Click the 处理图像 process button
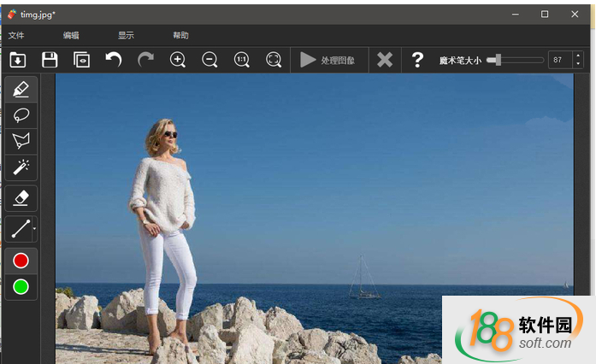The width and height of the screenshot is (596, 364). [328, 60]
